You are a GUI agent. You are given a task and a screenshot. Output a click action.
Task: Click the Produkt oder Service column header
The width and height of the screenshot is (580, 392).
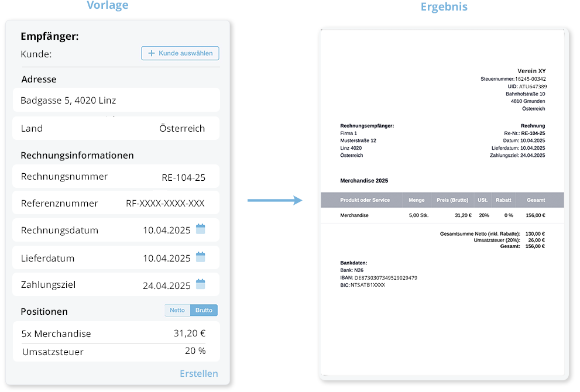365,200
